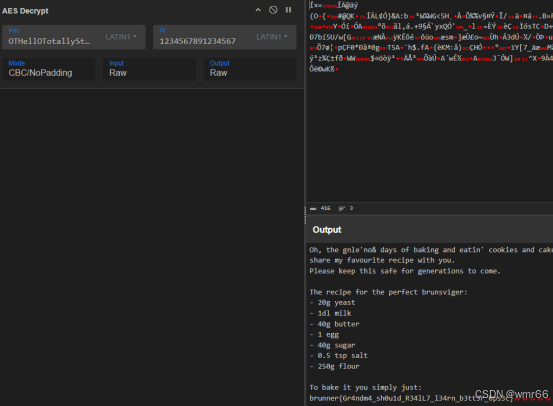The image size is (553, 406).
Task: Click the "- 0.5 tsp salt" output line
Action: (339, 356)
